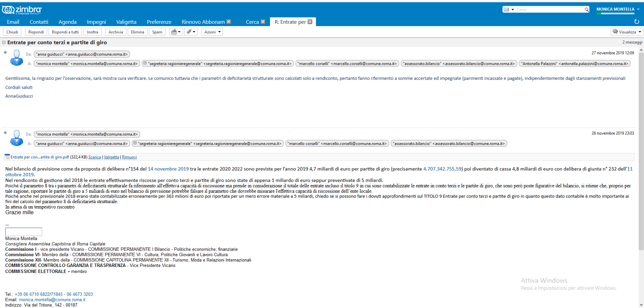
Task: Open the Entrate per con...artite di giro.pdf attachment
Action: tap(40, 157)
